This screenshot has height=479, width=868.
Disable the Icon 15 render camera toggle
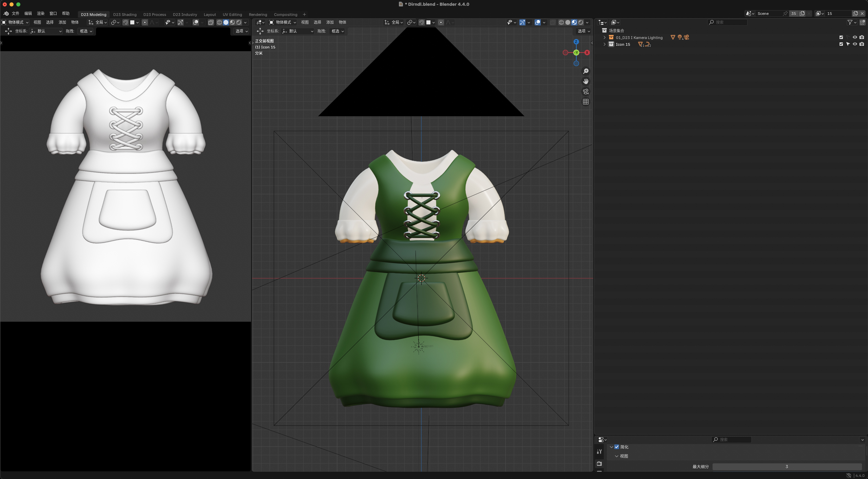pos(862,44)
